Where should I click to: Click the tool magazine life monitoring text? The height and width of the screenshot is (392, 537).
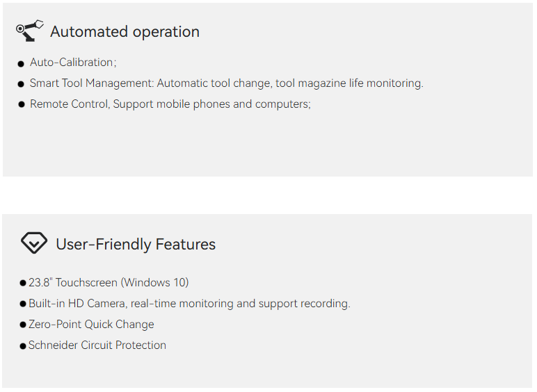[349, 83]
